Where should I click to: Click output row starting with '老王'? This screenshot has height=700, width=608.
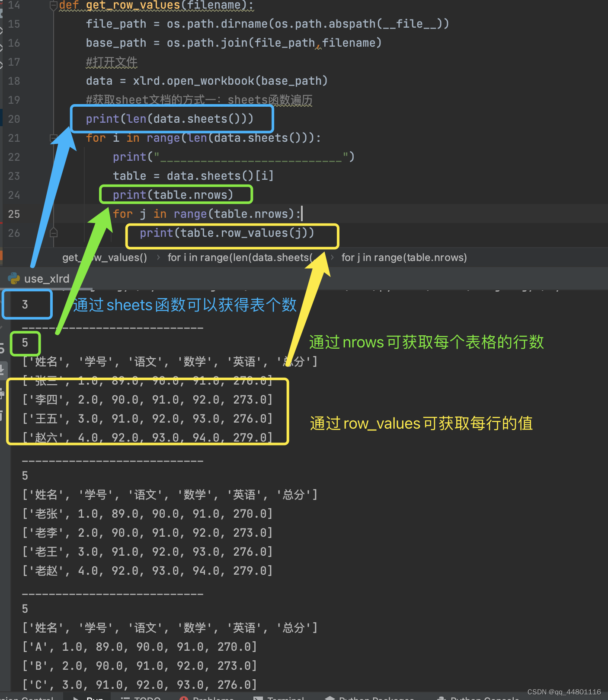point(147,552)
